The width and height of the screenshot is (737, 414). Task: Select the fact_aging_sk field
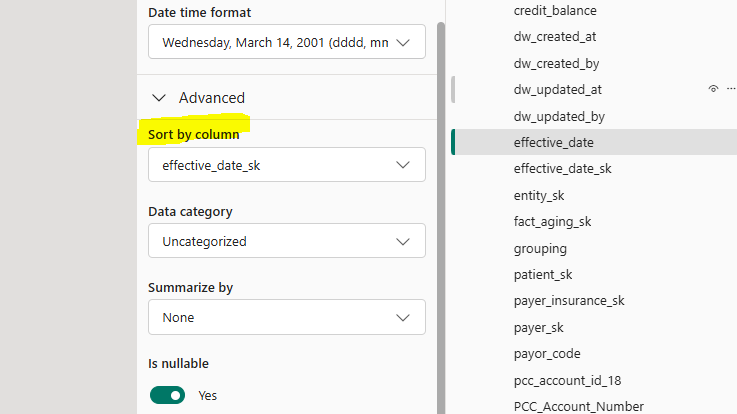tap(552, 222)
